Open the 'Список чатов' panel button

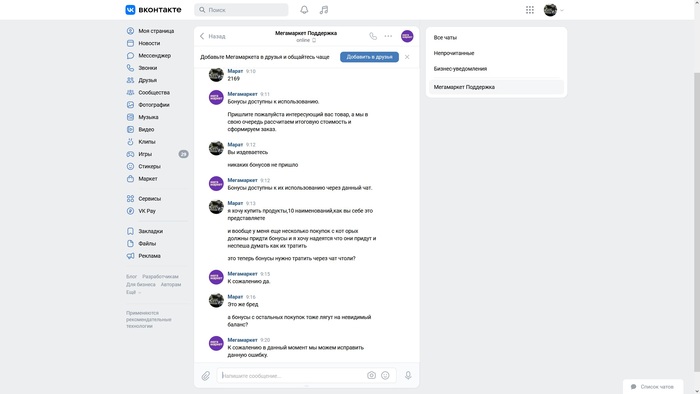(653, 386)
